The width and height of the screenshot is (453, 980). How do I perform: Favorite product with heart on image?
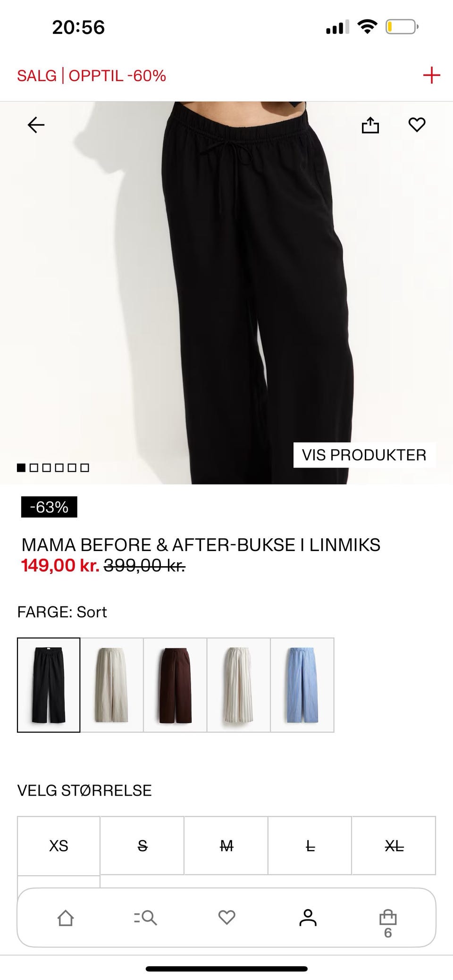[x=417, y=125]
